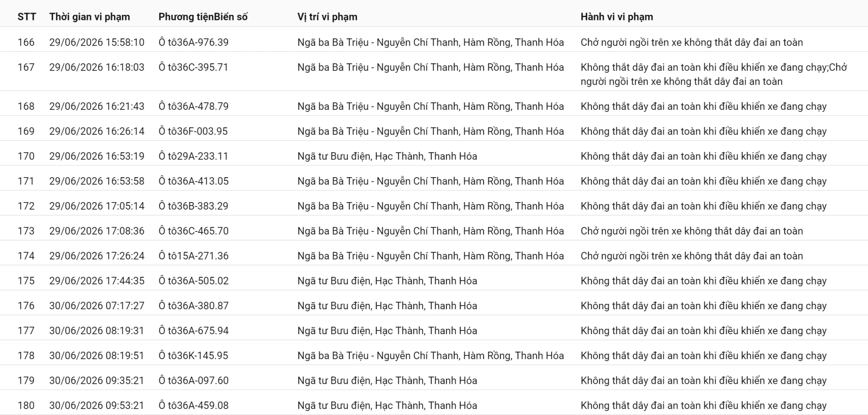
Task: Click the Vị trí vi phạm header
Action: pyautogui.click(x=327, y=17)
